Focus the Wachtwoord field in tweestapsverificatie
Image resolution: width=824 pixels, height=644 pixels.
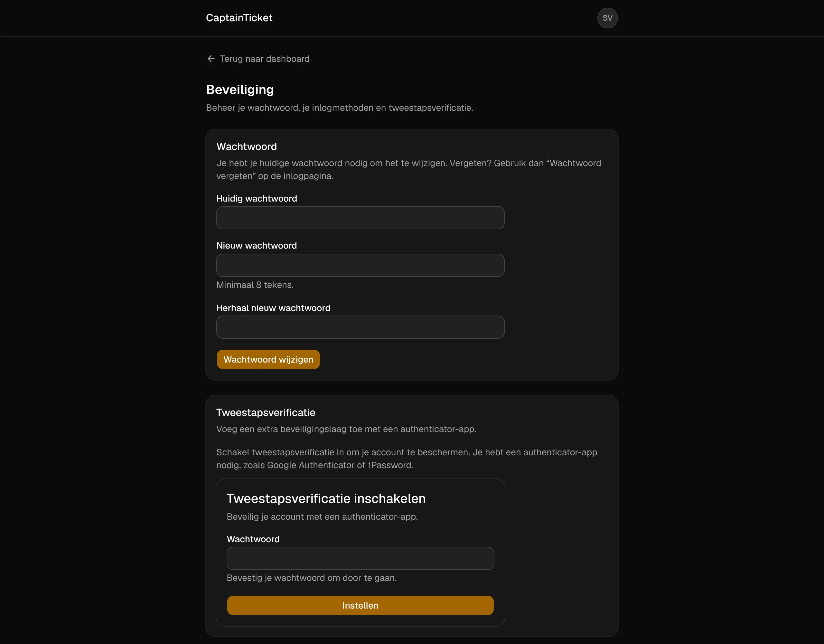360,558
